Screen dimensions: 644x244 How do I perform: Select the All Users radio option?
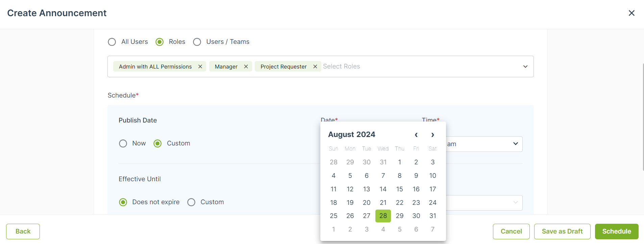point(112,42)
